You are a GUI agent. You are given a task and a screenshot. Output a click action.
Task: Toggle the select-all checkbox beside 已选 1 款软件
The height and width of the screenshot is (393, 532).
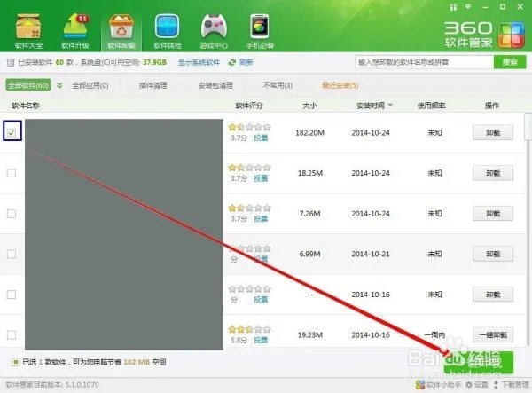click(x=15, y=362)
